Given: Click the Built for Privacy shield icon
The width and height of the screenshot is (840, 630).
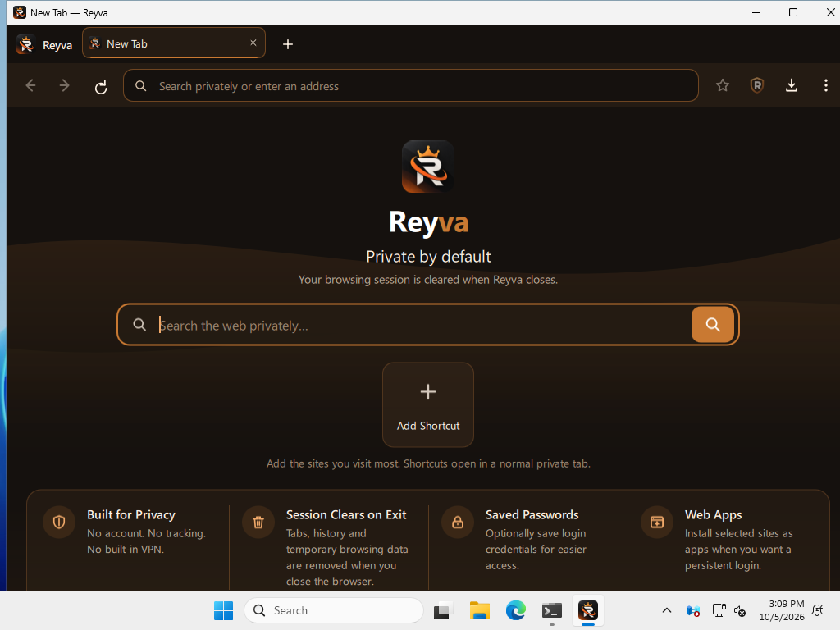Looking at the screenshot, I should coord(59,522).
